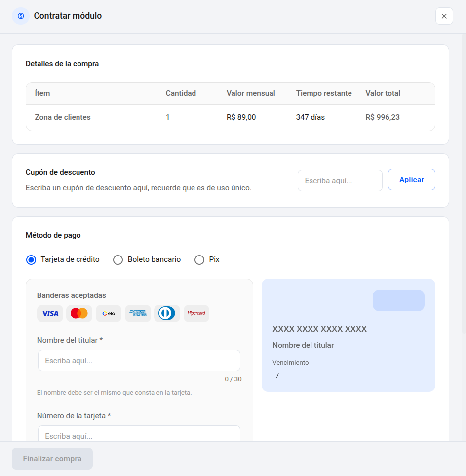
Task: Click the American Express brand icon
Action: [x=138, y=313]
